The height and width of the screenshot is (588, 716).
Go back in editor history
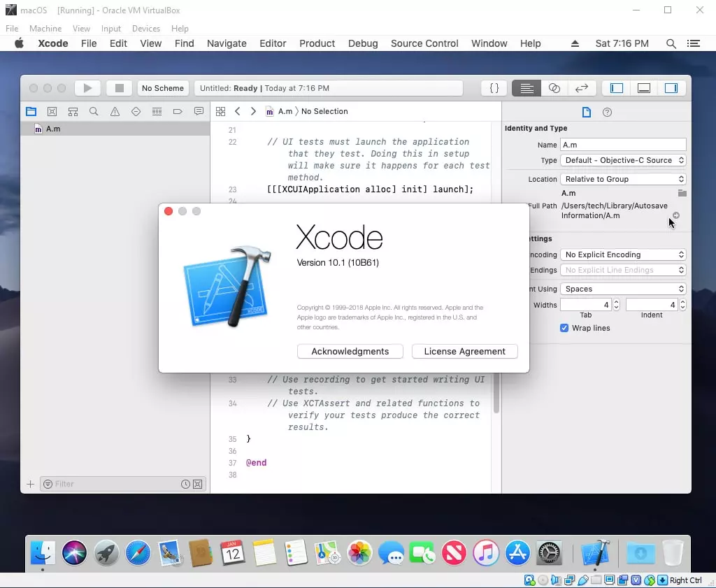238,111
